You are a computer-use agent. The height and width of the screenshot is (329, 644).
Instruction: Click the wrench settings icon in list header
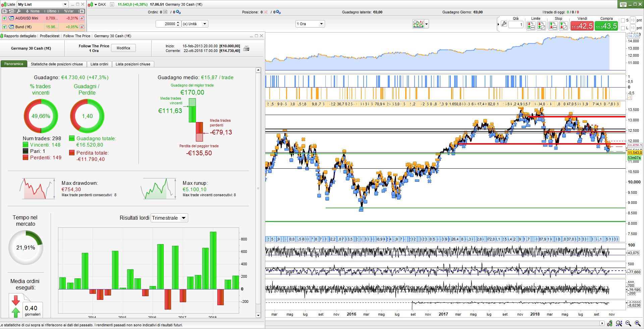click(x=19, y=11)
